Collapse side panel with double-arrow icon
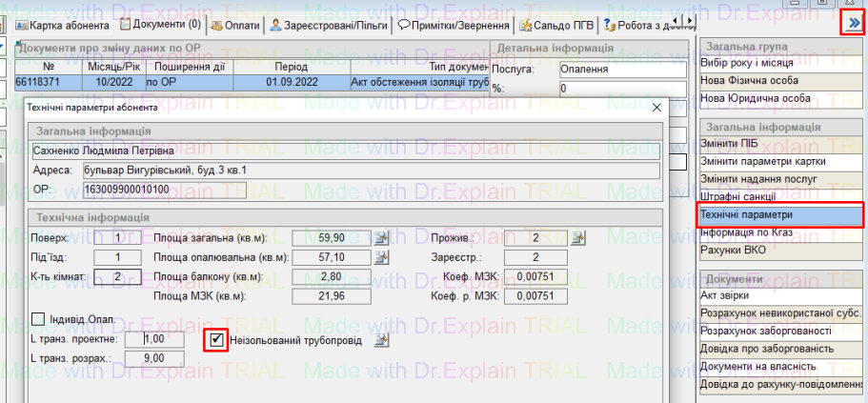The image size is (868, 403). (853, 21)
